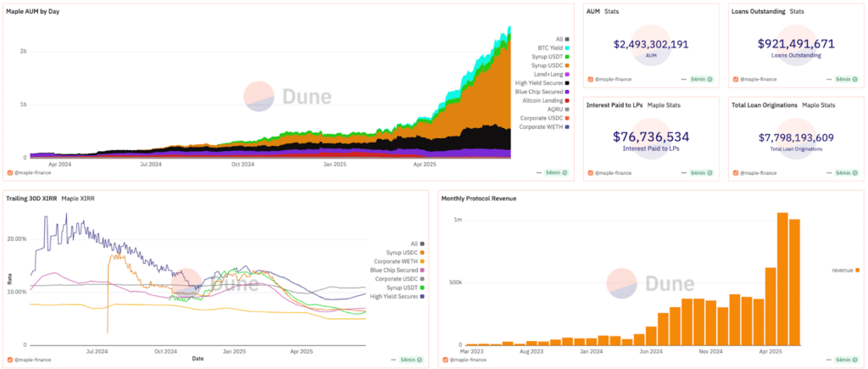Click 54min refresh badge on Total Loan Originations card
This screenshot has height=369, width=868.
847,173
